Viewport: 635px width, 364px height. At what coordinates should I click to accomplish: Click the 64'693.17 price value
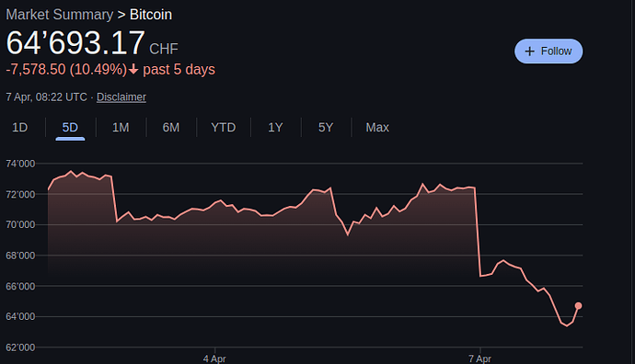(x=75, y=43)
